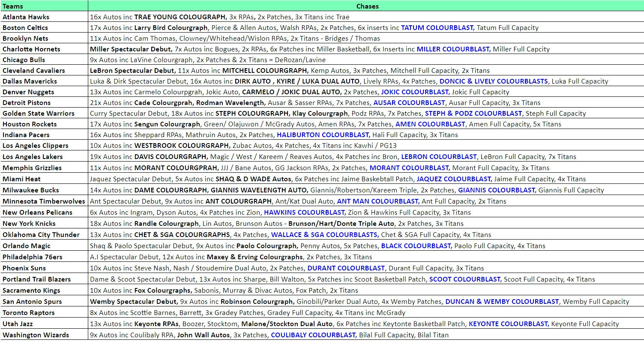This screenshot has height=342, width=644.
Task: Click the WALLACE & SGA COLOURBLASTS text
Action: click(x=325, y=235)
